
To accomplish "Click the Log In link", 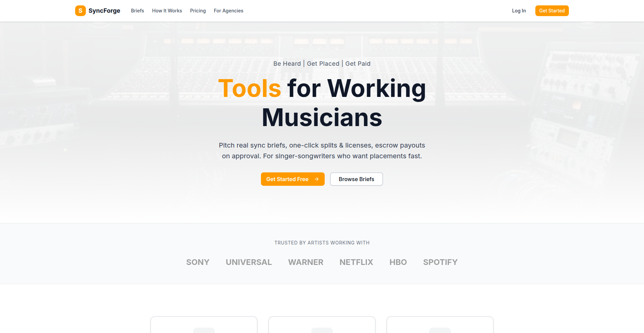I will click(519, 11).
